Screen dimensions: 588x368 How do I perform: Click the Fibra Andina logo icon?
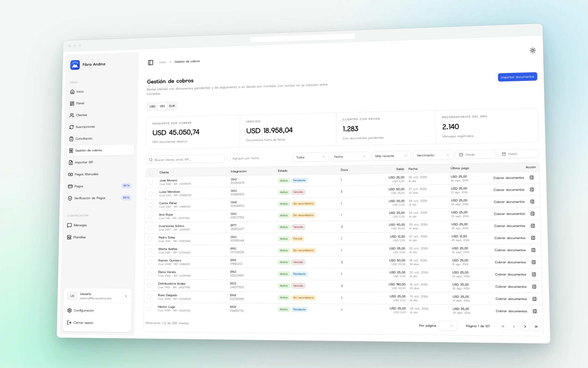point(75,65)
